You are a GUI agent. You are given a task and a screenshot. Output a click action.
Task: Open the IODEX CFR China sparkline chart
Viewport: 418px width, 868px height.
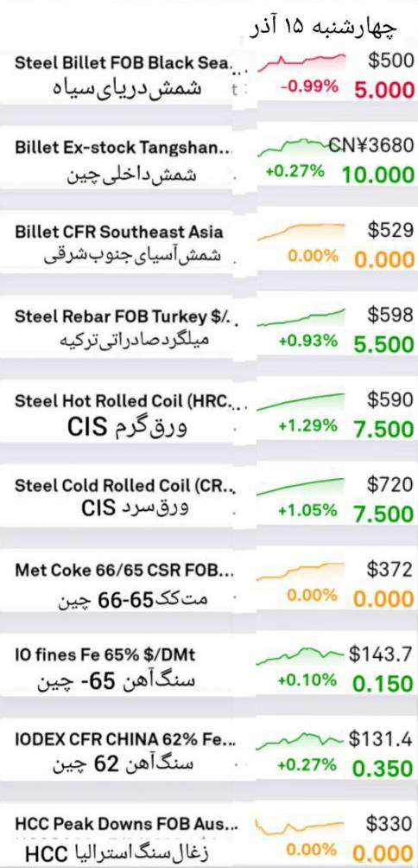[301, 739]
